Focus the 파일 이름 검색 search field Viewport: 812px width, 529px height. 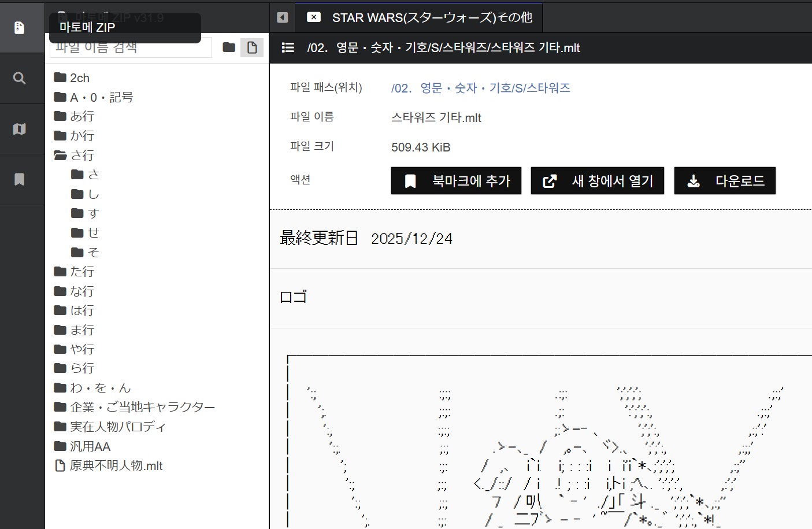[131, 47]
